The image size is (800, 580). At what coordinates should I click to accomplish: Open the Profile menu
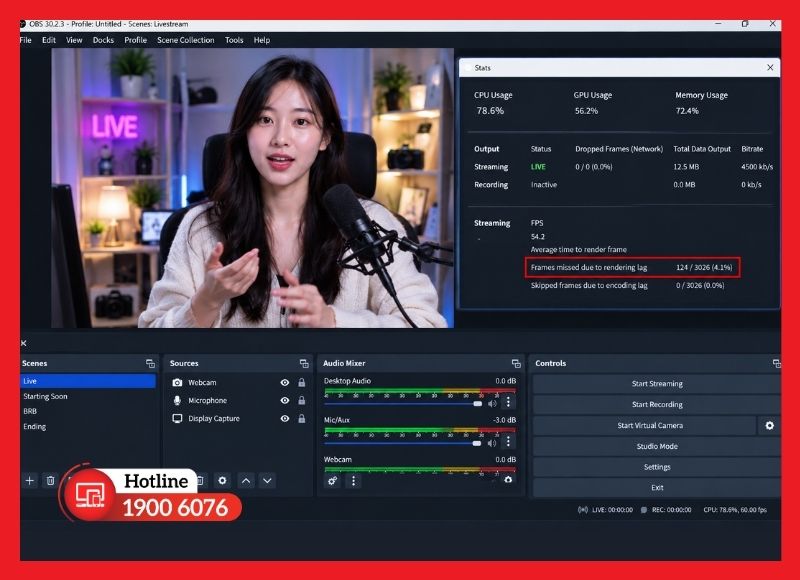(135, 40)
